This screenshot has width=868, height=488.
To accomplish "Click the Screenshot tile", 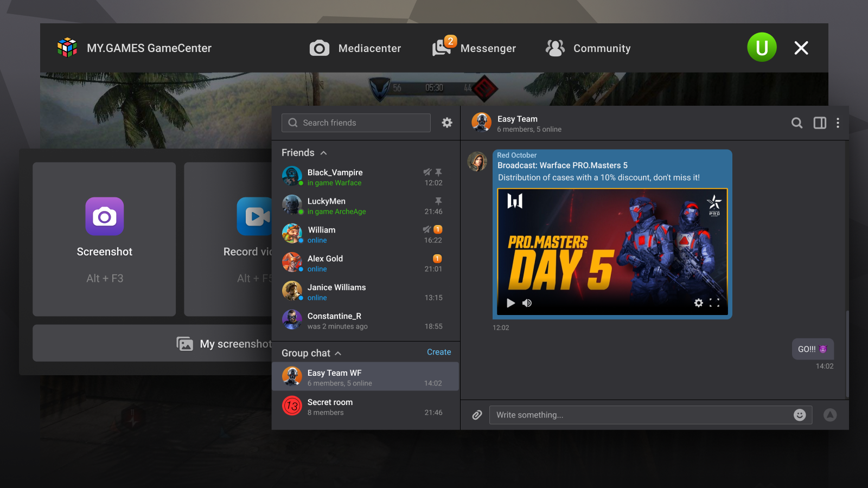I will point(104,239).
